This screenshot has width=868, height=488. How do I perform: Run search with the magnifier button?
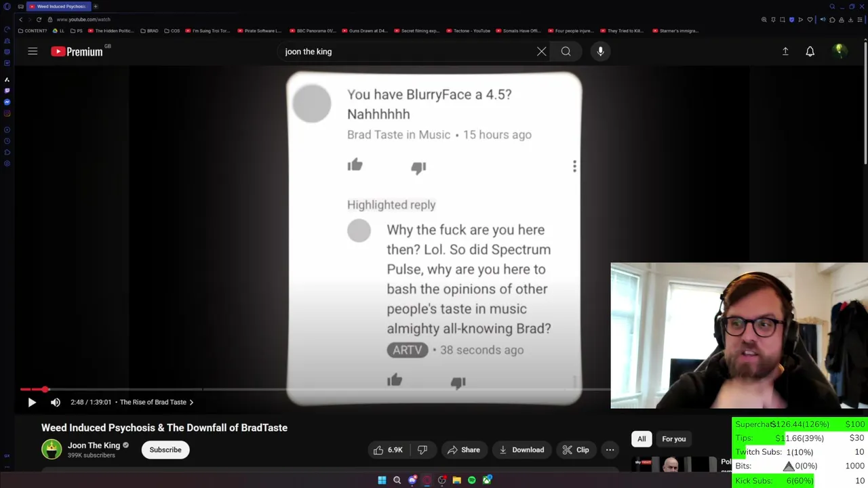(x=566, y=52)
